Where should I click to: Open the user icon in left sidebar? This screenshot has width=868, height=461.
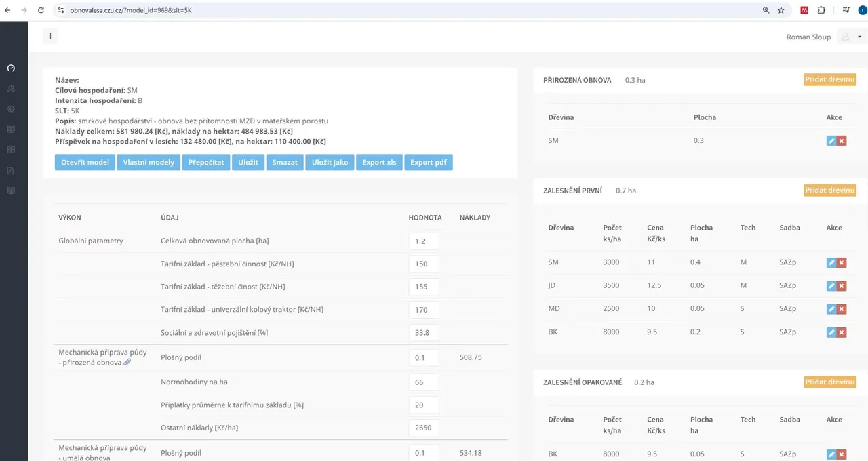pyautogui.click(x=11, y=88)
